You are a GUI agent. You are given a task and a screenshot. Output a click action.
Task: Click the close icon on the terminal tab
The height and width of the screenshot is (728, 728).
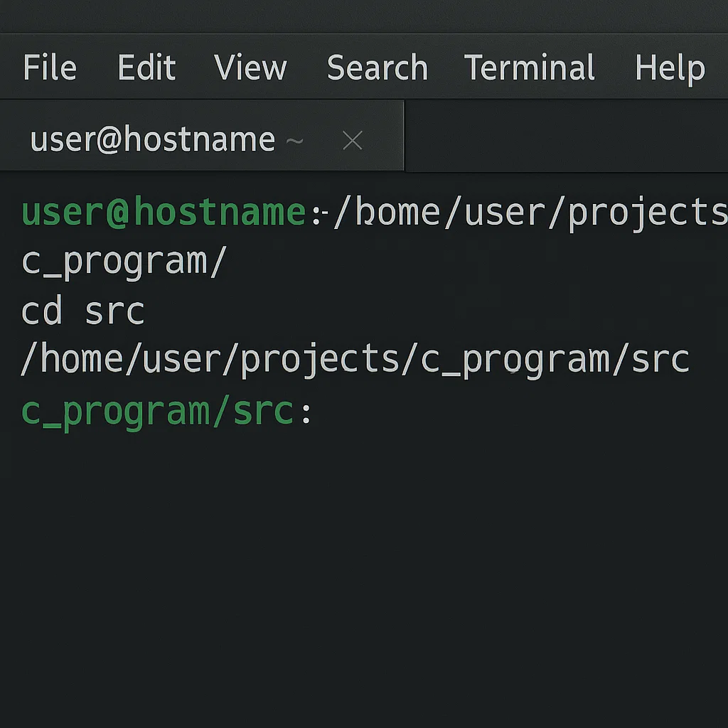tap(352, 140)
